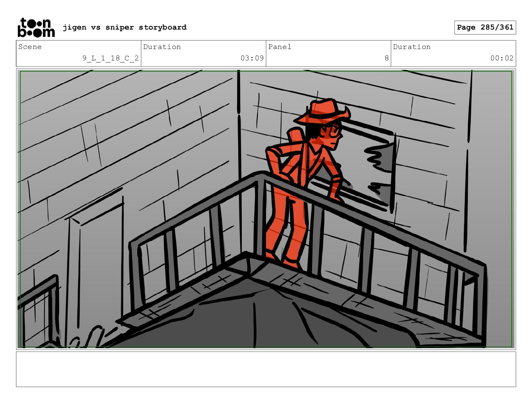Click the 'Page 285/361' page indicator
Screen dimensions: 532x411
click(x=485, y=28)
